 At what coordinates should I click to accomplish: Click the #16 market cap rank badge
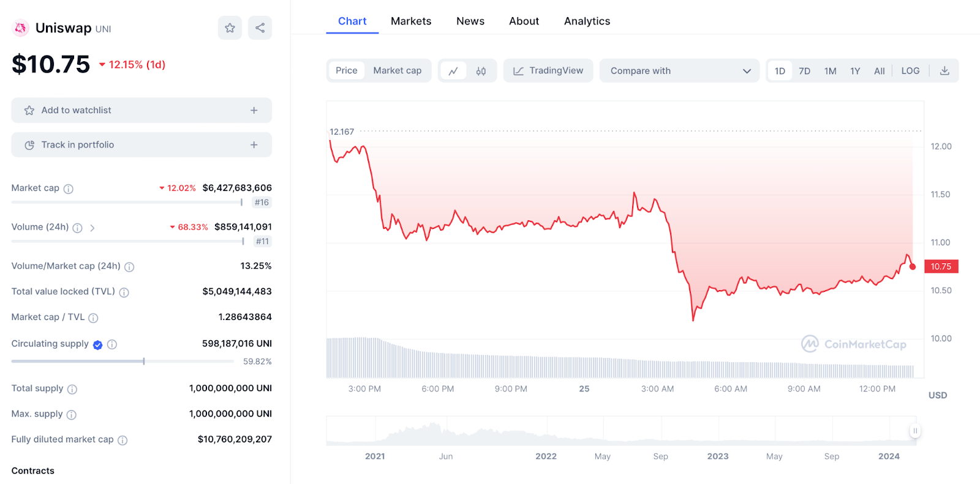(262, 203)
